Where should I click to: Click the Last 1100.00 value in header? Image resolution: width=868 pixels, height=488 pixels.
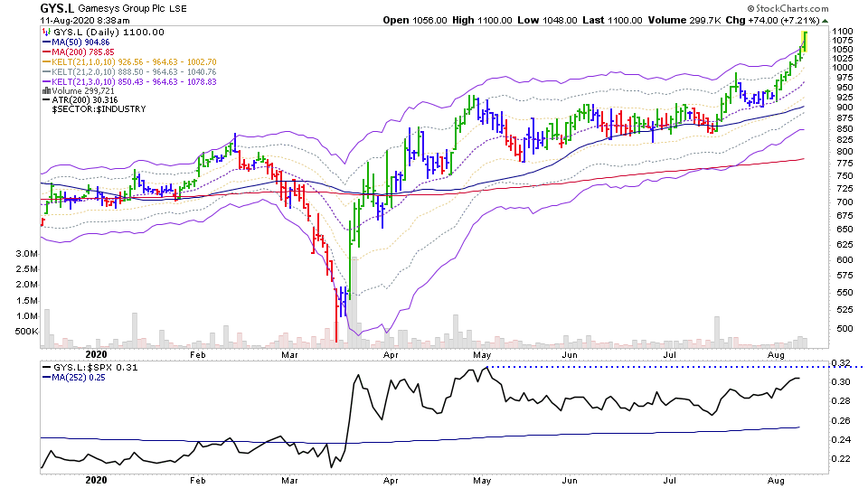612,21
